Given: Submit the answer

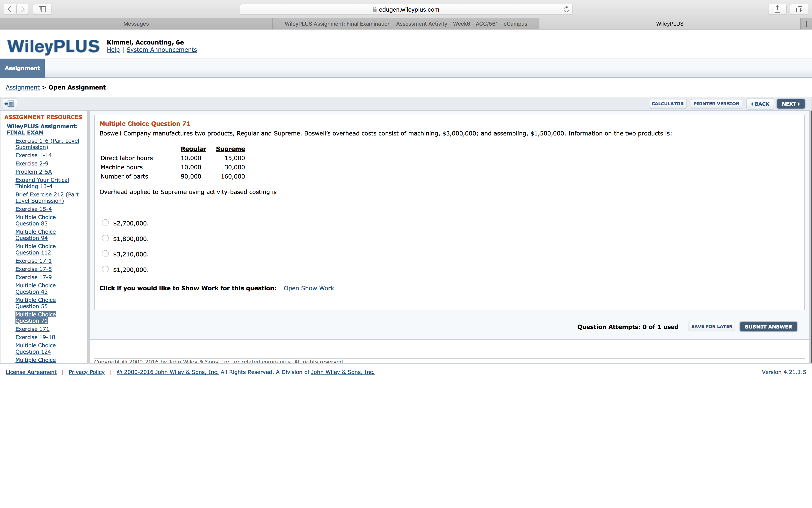Looking at the screenshot, I should click(x=768, y=327).
